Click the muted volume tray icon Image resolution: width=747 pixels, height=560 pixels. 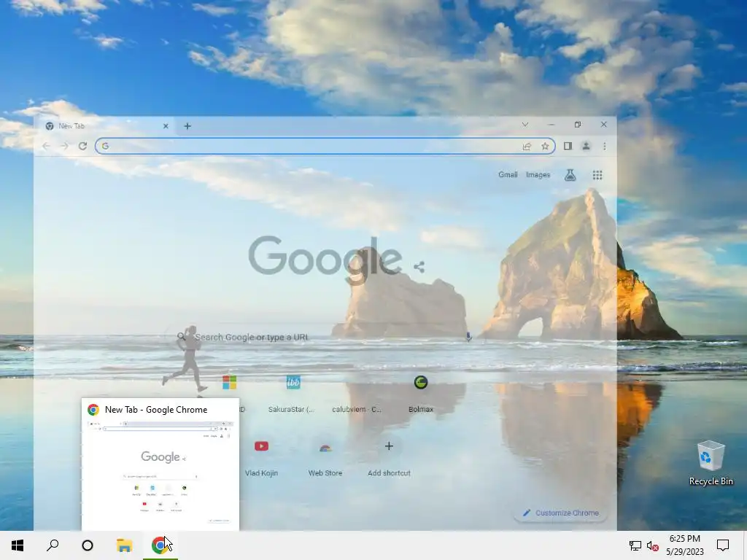tap(653, 545)
